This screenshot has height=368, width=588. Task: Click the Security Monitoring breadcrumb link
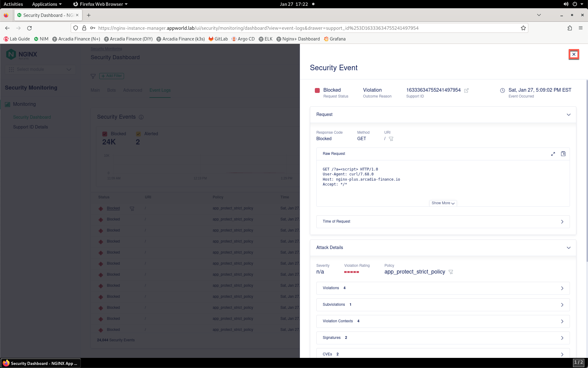[x=106, y=49]
